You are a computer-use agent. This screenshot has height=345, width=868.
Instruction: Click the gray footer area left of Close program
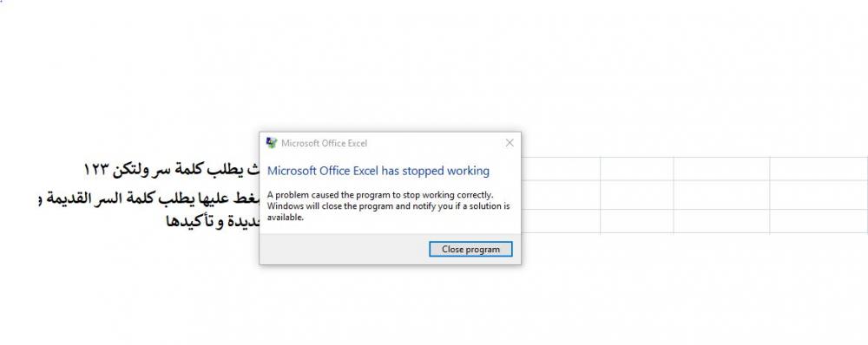(x=345, y=249)
